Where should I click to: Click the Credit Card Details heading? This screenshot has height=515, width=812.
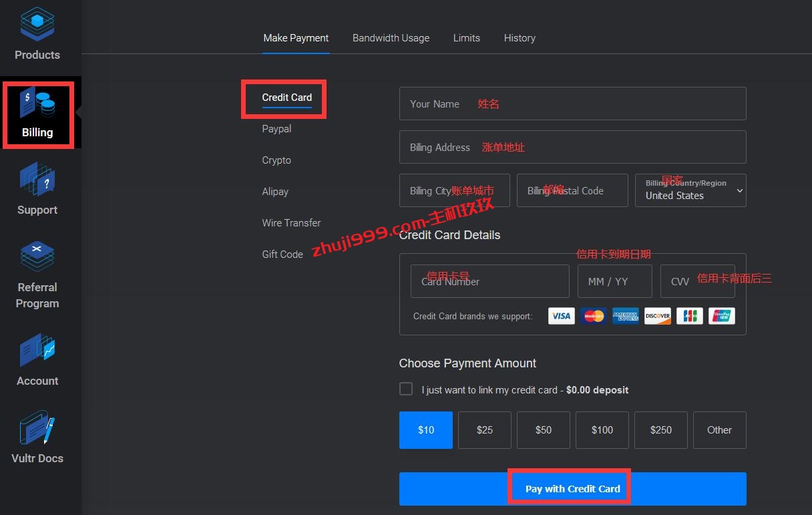[x=449, y=235]
